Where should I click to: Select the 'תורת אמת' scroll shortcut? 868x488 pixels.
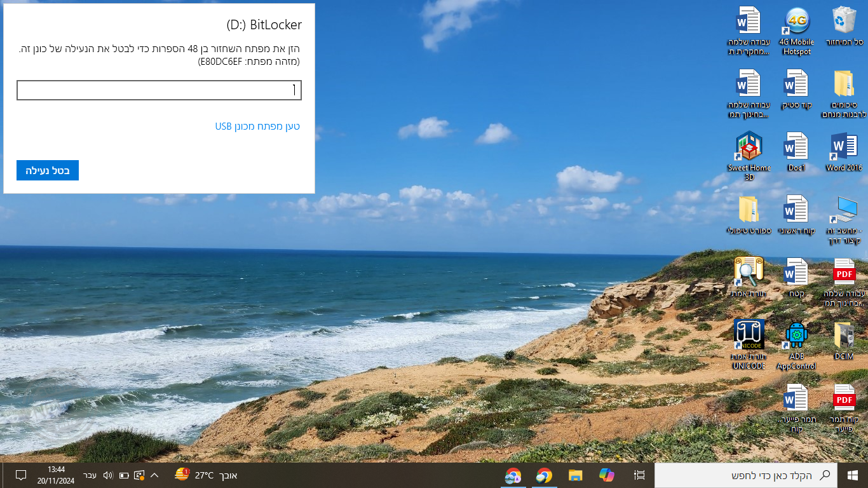749,278
